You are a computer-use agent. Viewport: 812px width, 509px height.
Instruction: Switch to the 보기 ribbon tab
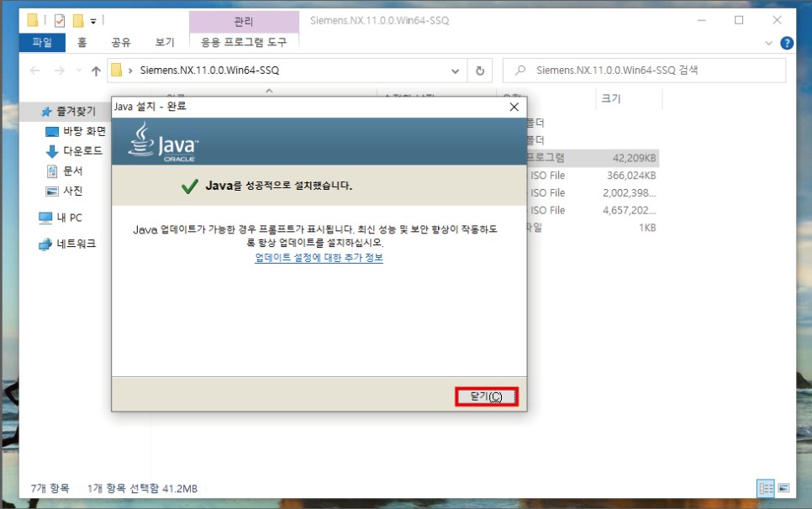pos(165,42)
